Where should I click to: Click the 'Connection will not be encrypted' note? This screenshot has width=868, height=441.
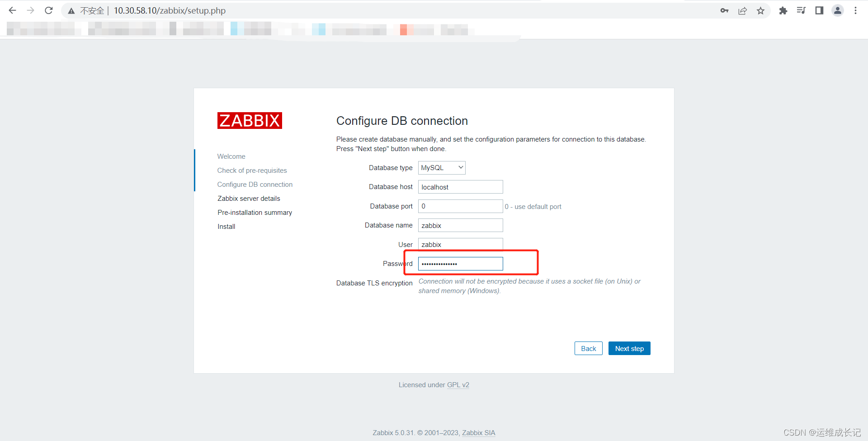(529, 286)
